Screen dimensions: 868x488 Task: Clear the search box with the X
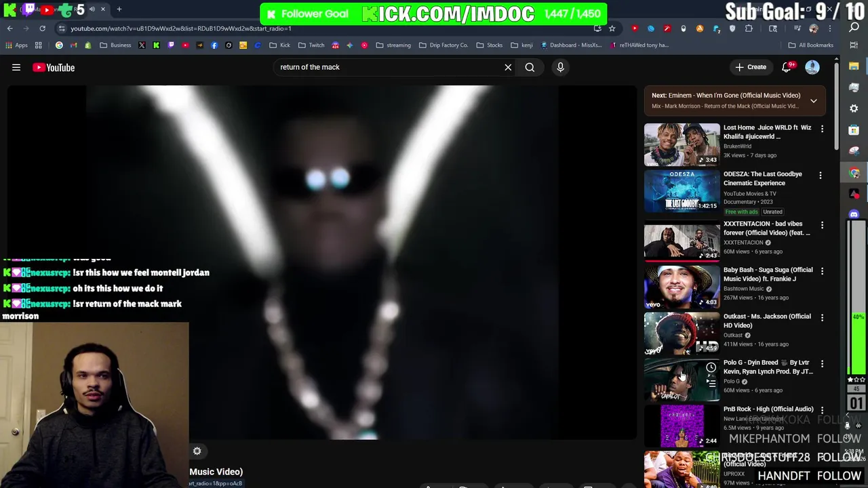[x=508, y=67]
